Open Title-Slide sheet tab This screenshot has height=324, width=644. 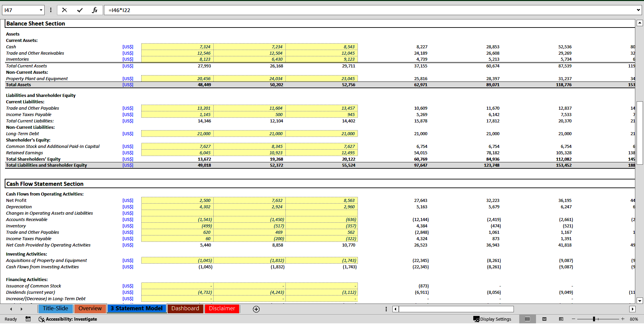point(55,309)
